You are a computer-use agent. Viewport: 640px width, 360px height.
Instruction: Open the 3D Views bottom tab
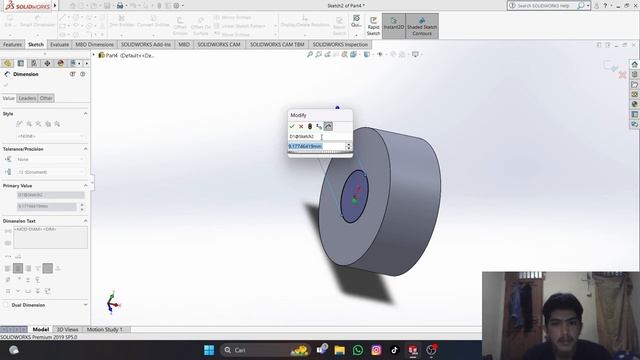click(67, 329)
